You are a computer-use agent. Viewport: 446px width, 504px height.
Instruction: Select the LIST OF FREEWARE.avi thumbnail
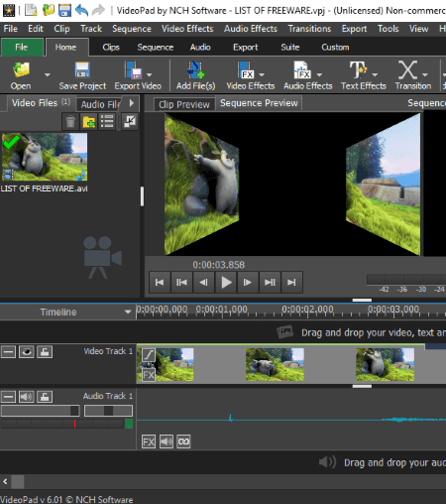click(45, 157)
